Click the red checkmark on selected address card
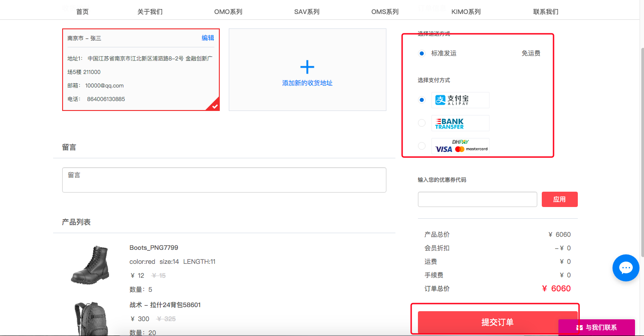This screenshot has width=644, height=336. (x=215, y=106)
